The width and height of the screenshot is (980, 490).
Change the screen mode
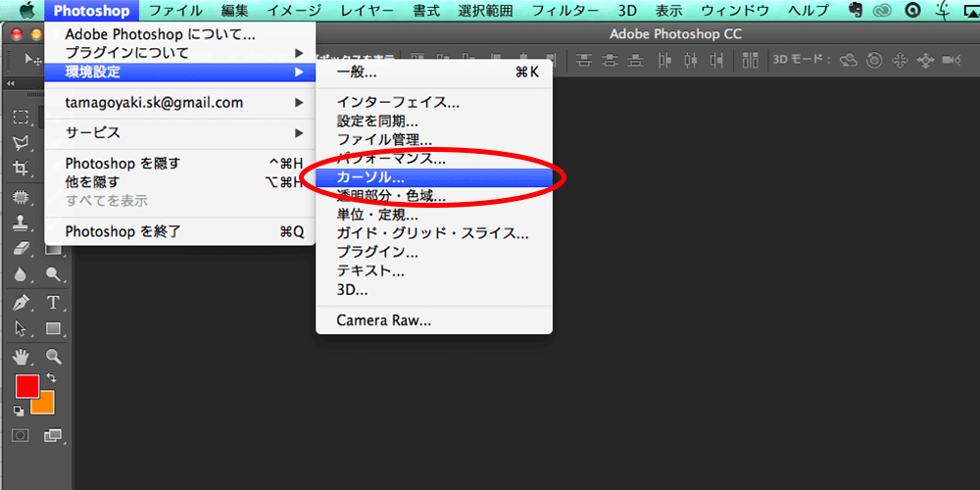(x=54, y=434)
